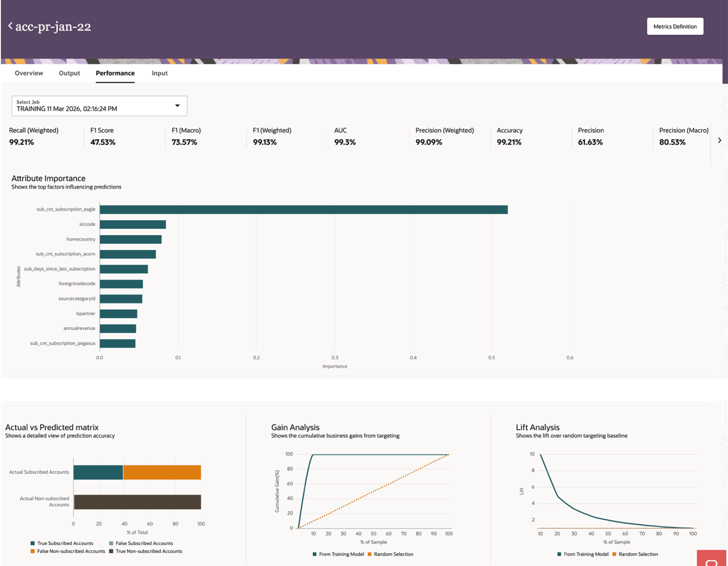Viewport: 728px width, 566px height.
Task: Select the sub_cnt_subscription_eagle importance bar
Action: coord(303,209)
